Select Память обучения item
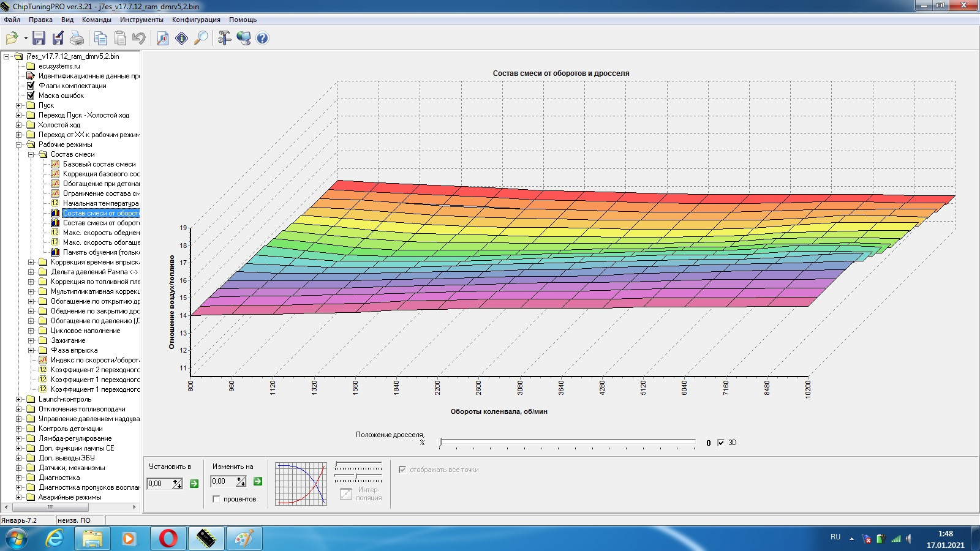 [x=101, y=252]
